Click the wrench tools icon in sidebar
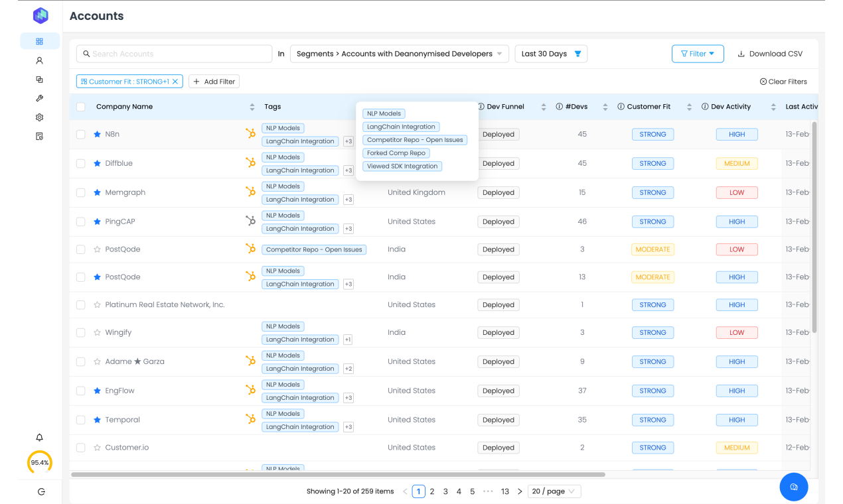843x504 pixels. 39,98
